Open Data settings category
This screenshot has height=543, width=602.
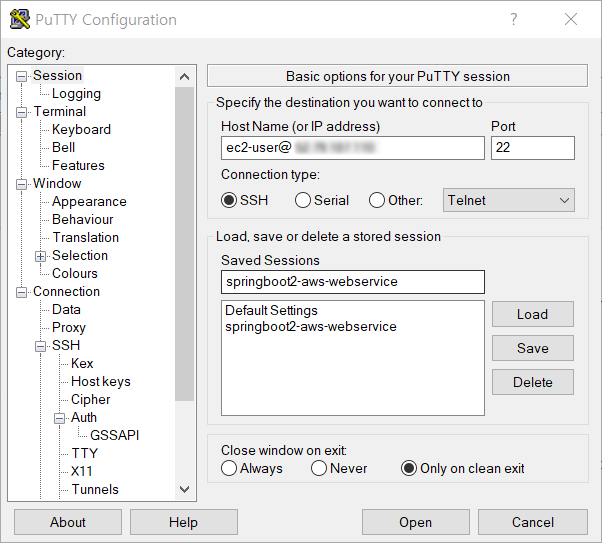66,310
